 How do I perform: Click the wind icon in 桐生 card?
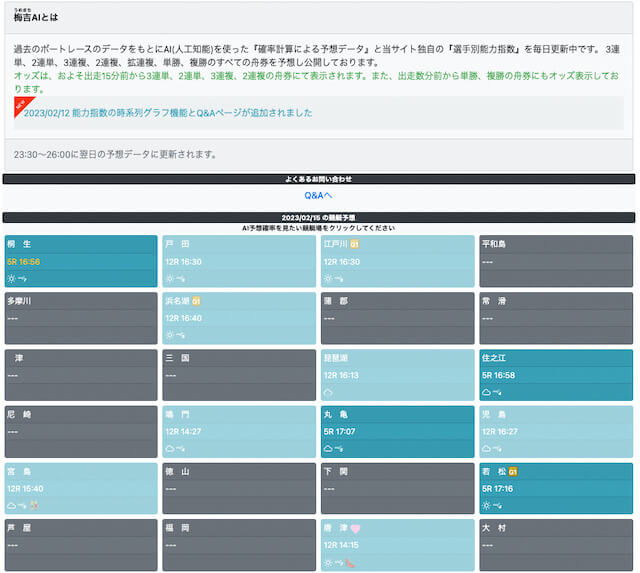(x=22, y=279)
